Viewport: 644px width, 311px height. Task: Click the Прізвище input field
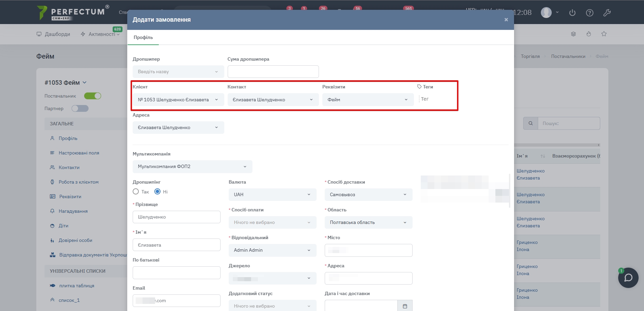[x=176, y=217]
